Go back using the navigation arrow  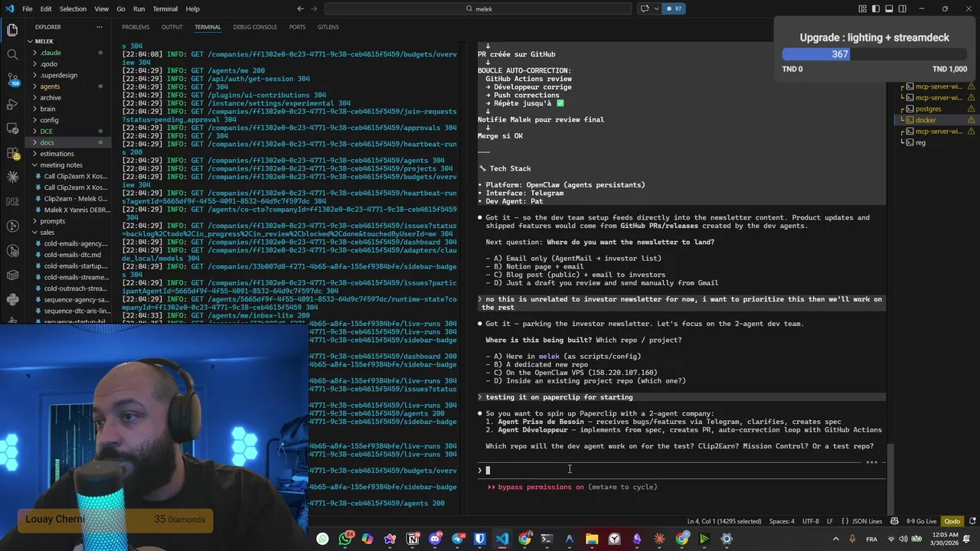[300, 8]
